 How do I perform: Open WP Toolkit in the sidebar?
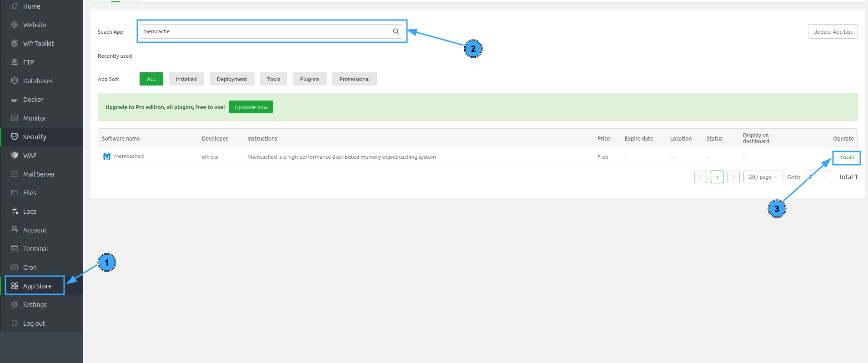point(42,44)
